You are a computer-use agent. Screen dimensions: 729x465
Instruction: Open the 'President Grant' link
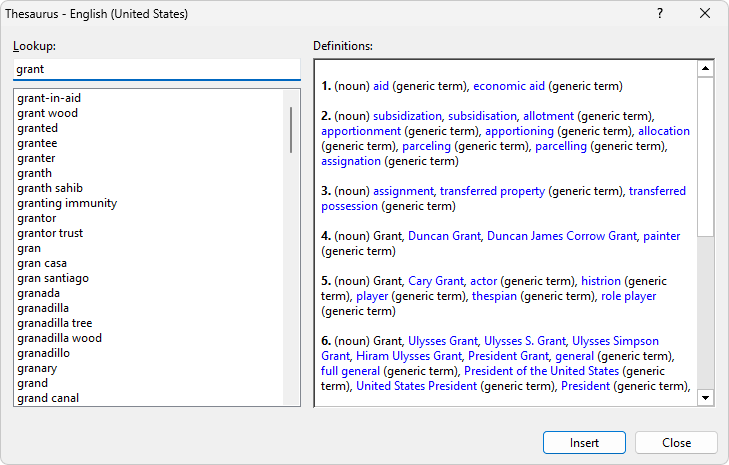pos(509,356)
